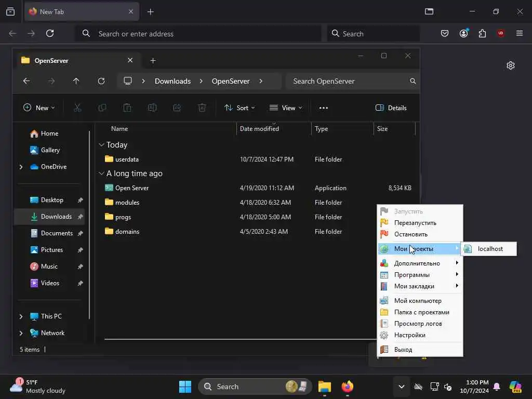Collapse the A long time ago group
Viewport: 532px width, 399px height.
pyautogui.click(x=101, y=174)
